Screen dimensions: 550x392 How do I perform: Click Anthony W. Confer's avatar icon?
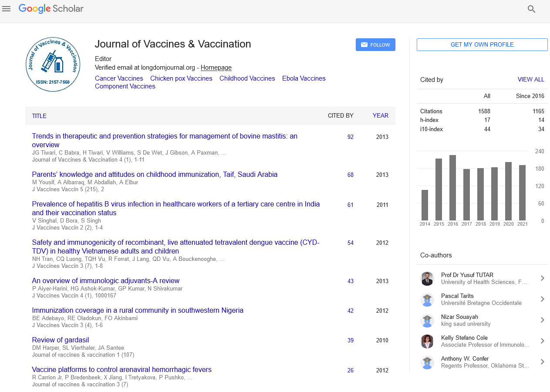pyautogui.click(x=427, y=362)
